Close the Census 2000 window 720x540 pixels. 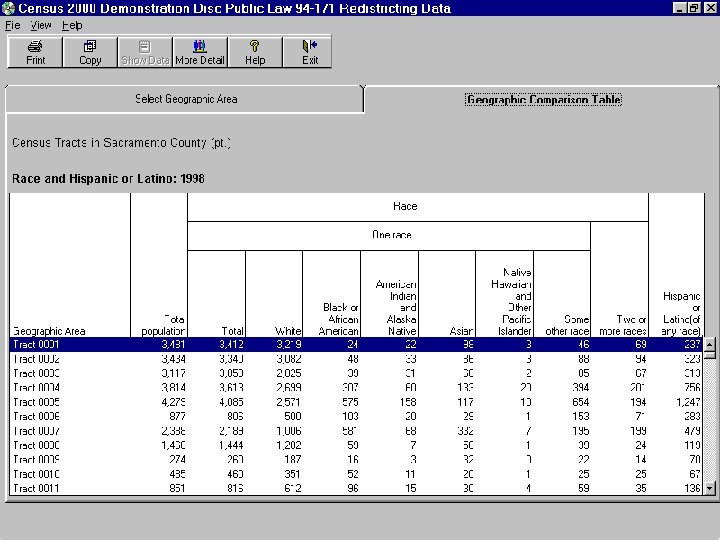(x=710, y=8)
